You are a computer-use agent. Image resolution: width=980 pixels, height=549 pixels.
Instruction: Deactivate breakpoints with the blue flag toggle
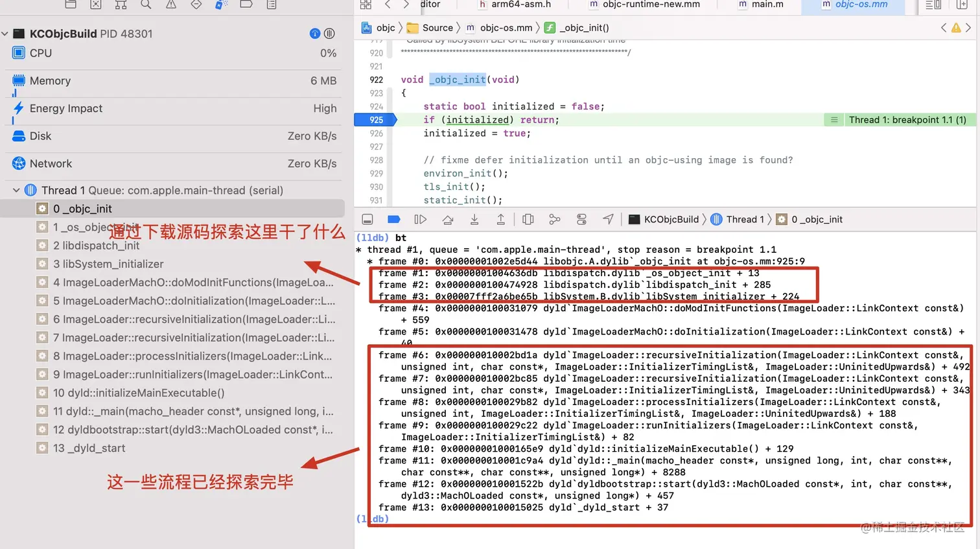click(x=393, y=219)
